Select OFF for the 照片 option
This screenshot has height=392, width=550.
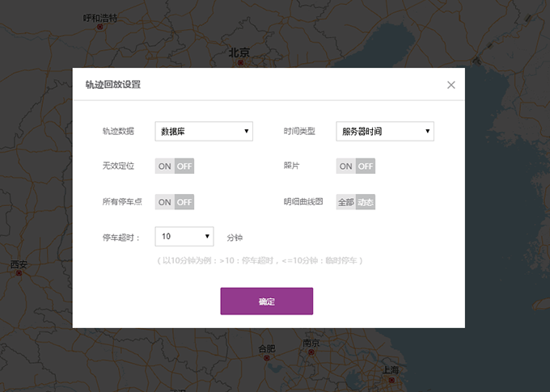tap(366, 166)
